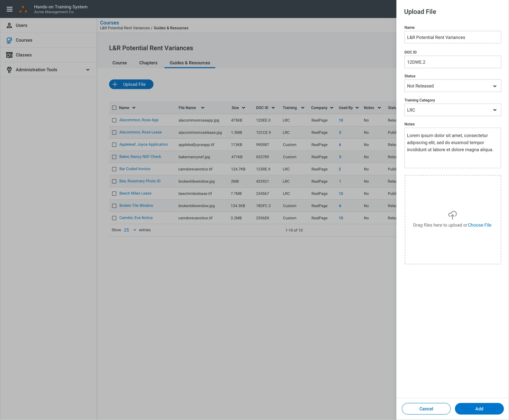Click the orange three-dot app logo
The height and width of the screenshot is (420, 509).
(x=23, y=9)
